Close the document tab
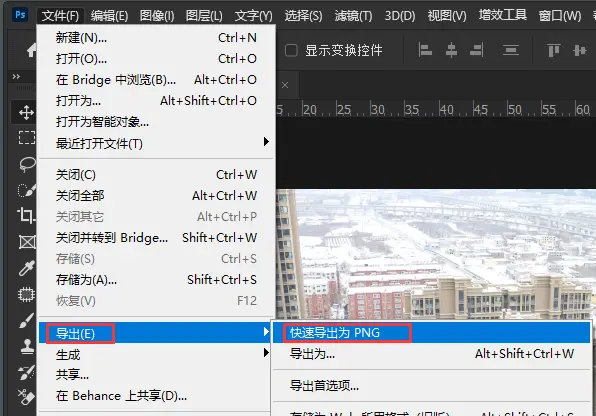 pos(285,85)
